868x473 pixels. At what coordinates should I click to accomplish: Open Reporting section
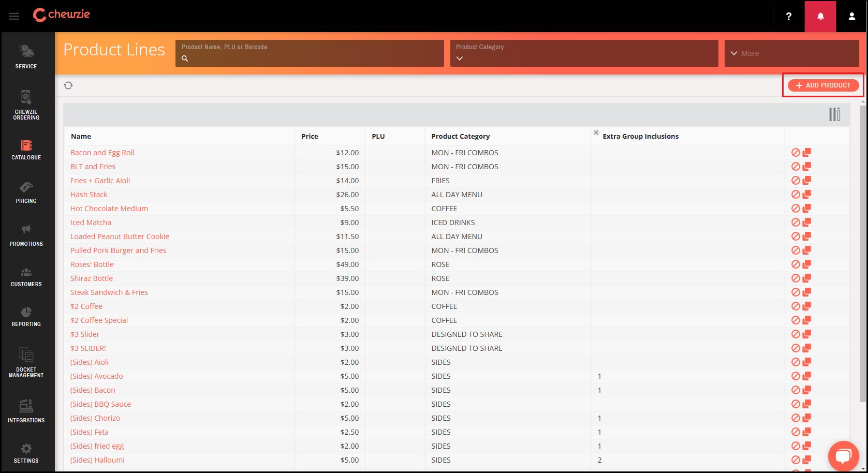(26, 317)
